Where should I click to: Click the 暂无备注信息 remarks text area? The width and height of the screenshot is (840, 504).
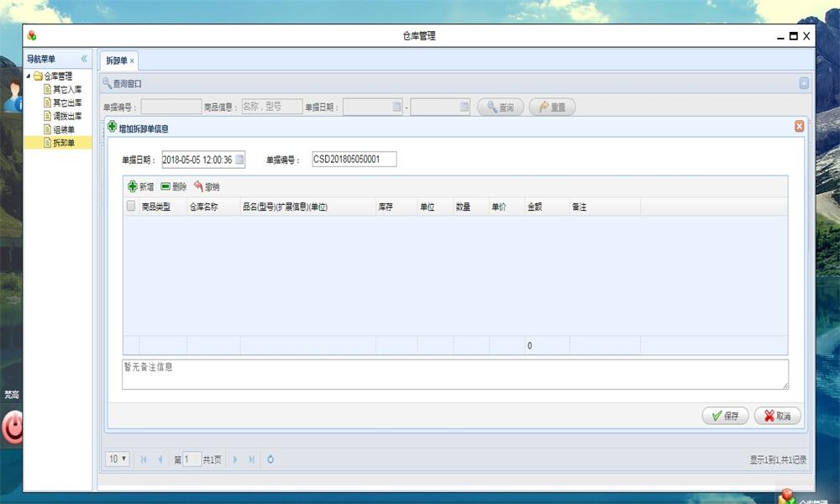454,375
